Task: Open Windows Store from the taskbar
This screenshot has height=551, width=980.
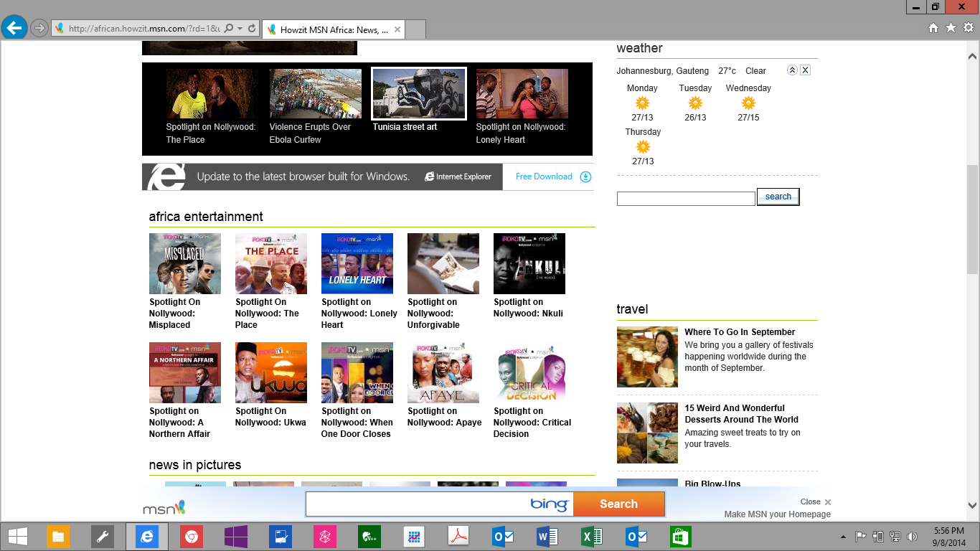Action: [680, 537]
